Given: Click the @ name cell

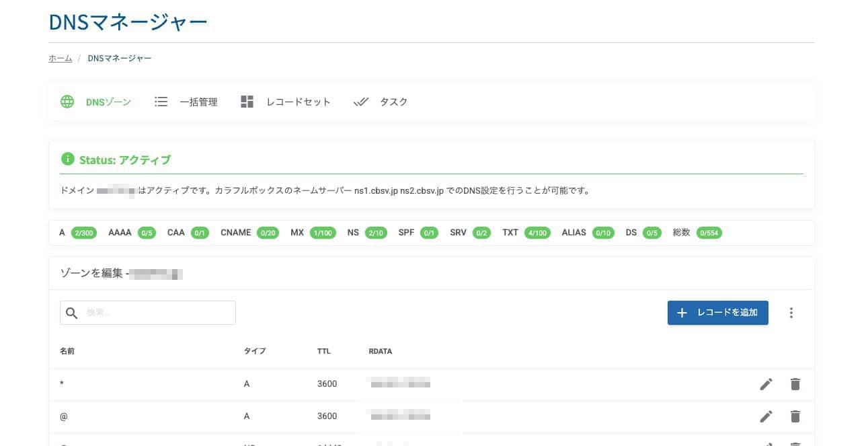Looking at the screenshot, I should click(x=64, y=416).
